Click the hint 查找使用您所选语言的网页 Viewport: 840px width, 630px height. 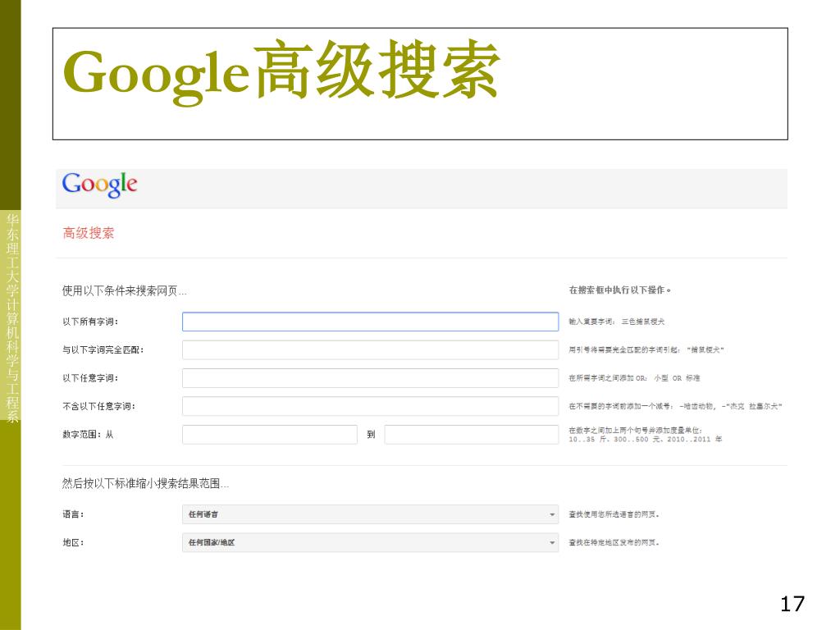click(614, 514)
